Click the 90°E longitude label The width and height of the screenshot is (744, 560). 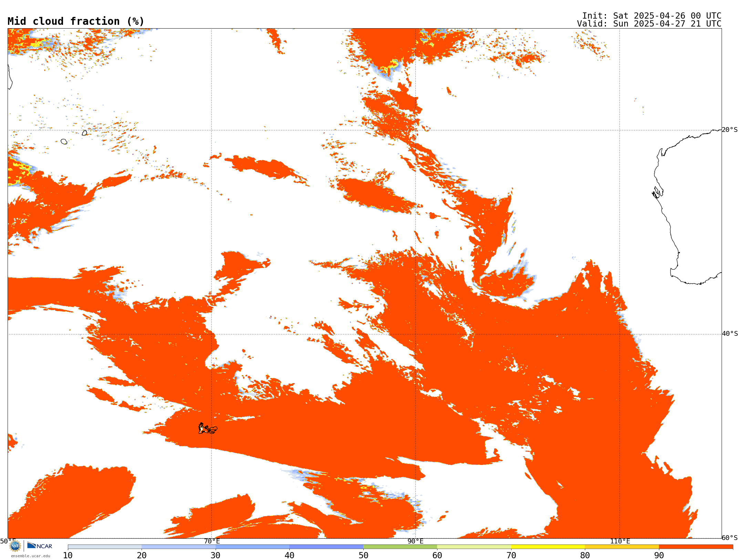[415, 541]
